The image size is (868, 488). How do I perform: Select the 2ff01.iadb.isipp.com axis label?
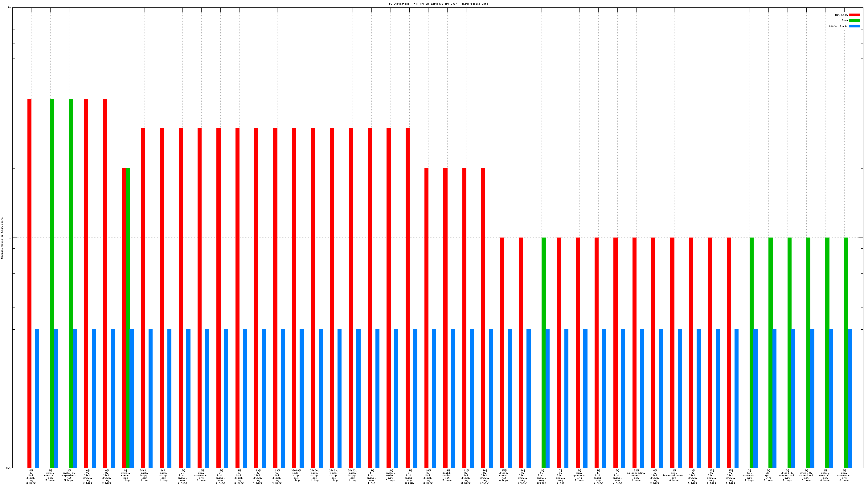144,475
